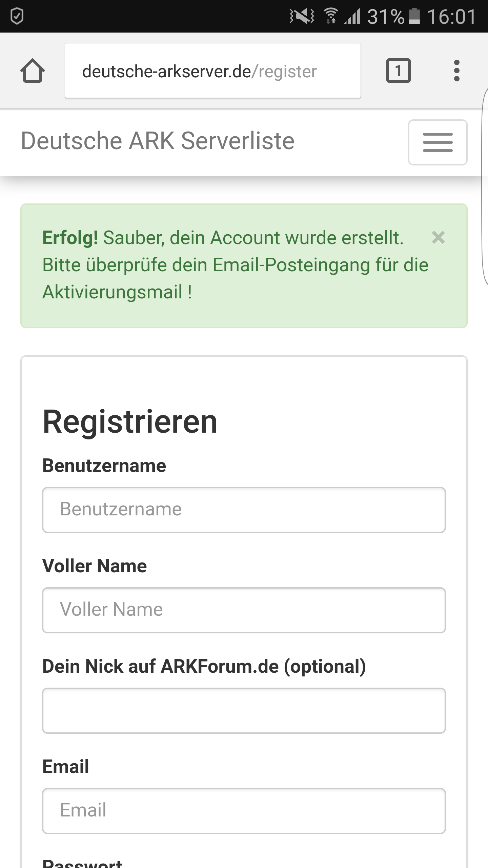
Task: Tap the battery icon in status bar
Action: 414,16
